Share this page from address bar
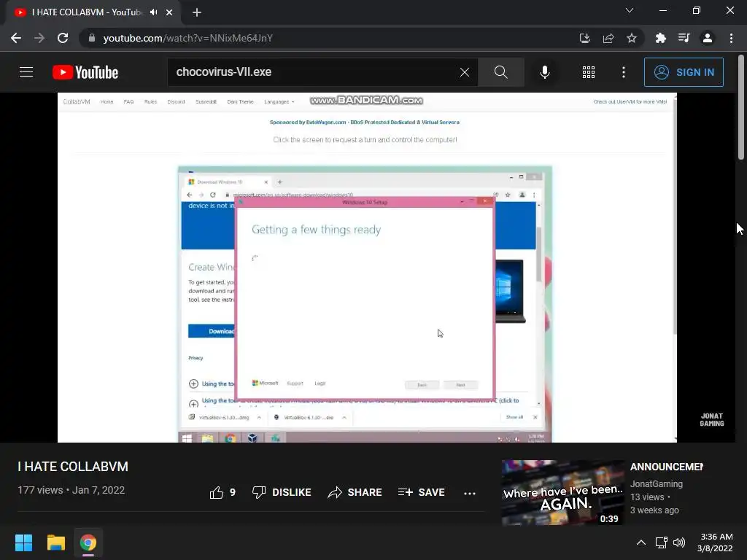747x560 pixels. 608,38
